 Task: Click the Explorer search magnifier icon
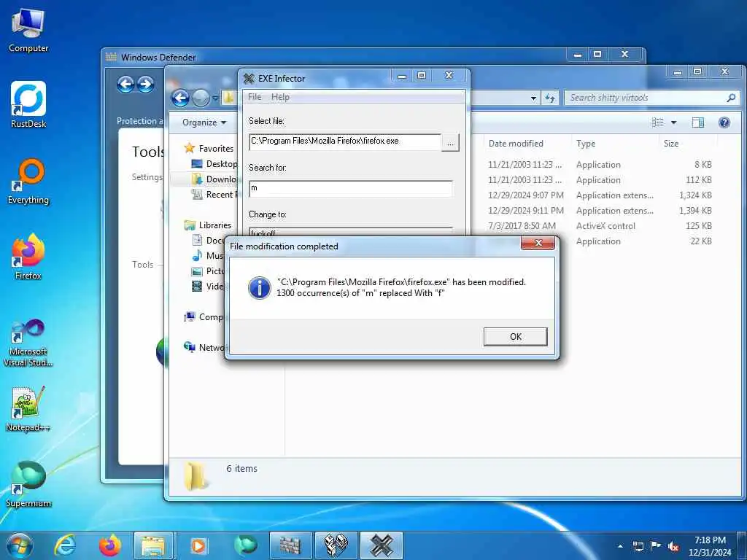click(731, 98)
